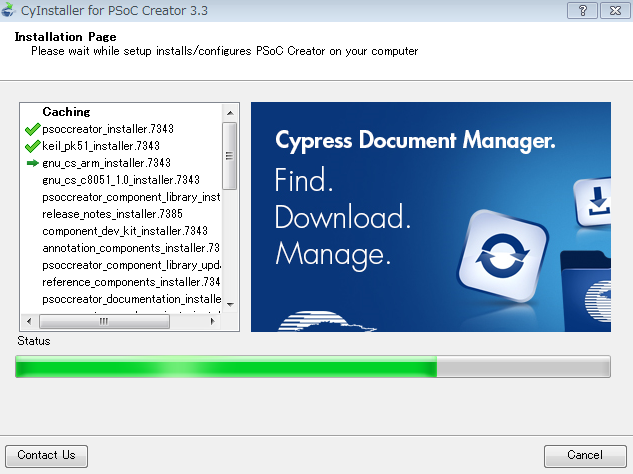Screen dimensions: 633x474
Task: Click green checkmark beside psoccreator_installer.7343
Action: coord(32,129)
